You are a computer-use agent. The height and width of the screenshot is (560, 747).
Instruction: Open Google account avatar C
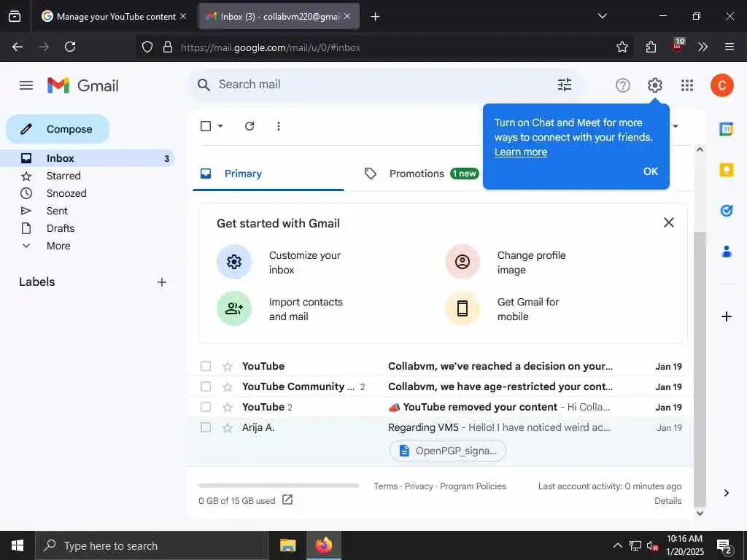point(721,85)
